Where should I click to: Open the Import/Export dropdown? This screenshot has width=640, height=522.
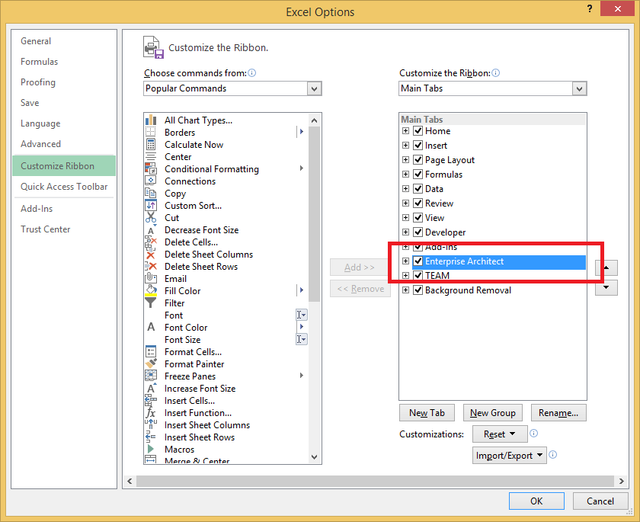509,455
